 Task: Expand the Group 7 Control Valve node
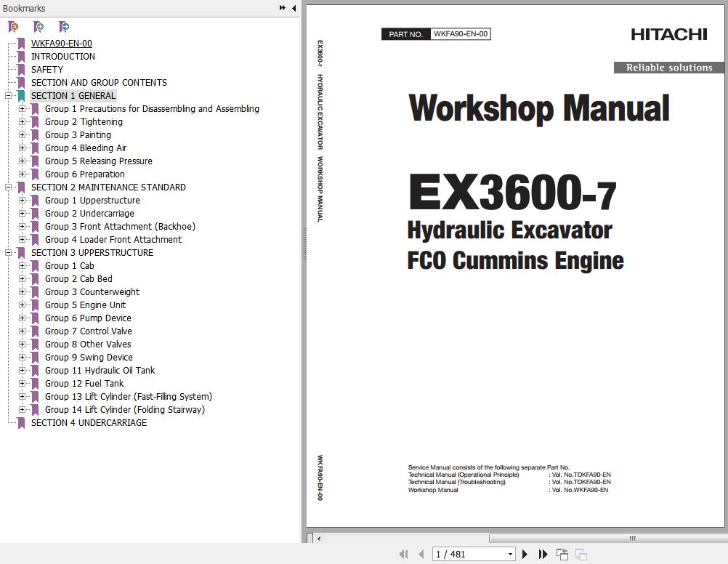(x=22, y=331)
